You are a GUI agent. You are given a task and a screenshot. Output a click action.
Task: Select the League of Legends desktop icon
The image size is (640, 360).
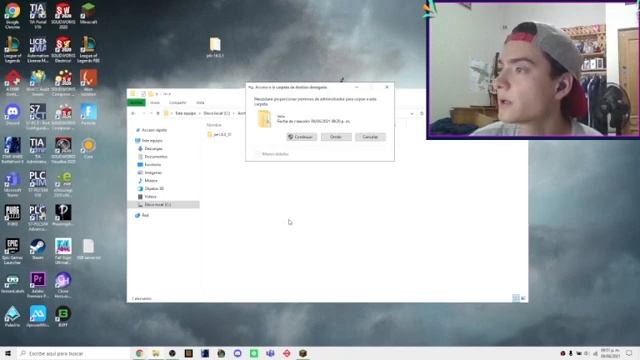pos(12,49)
